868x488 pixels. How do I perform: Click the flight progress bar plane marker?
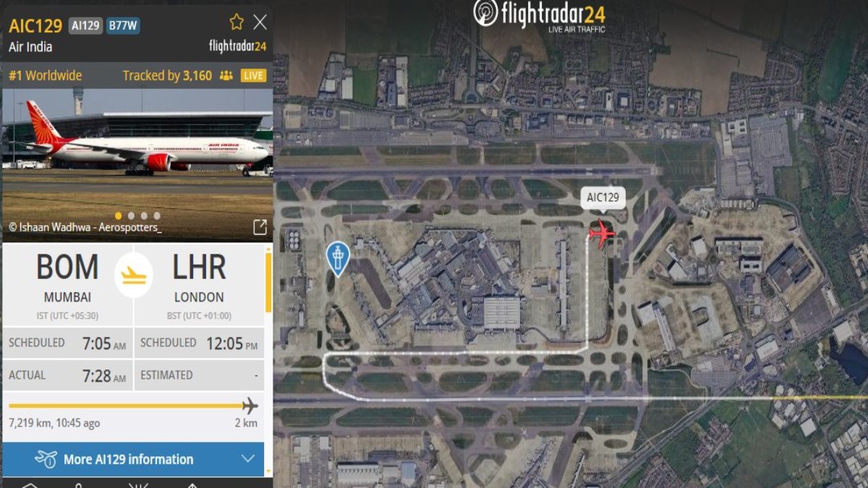pyautogui.click(x=250, y=406)
